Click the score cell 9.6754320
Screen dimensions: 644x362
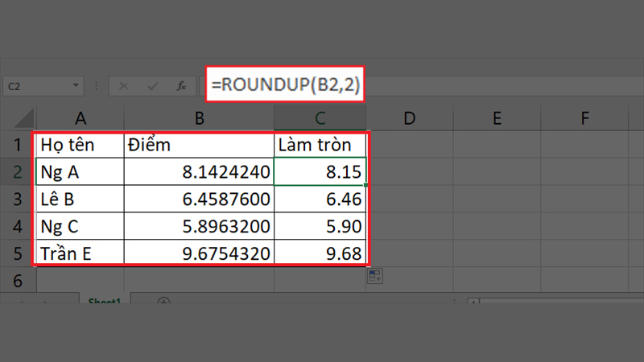tap(199, 253)
